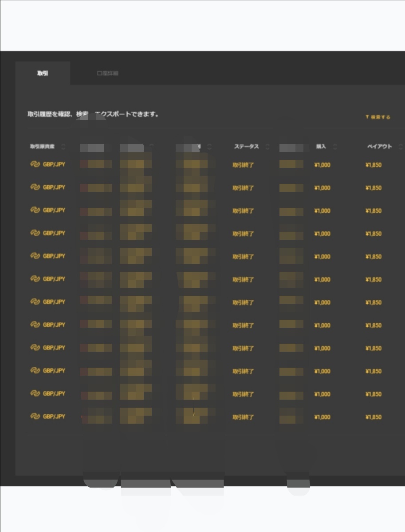The height and width of the screenshot is (532, 405).
Task: Click 取引終了 status in the first row
Action: 243,165
